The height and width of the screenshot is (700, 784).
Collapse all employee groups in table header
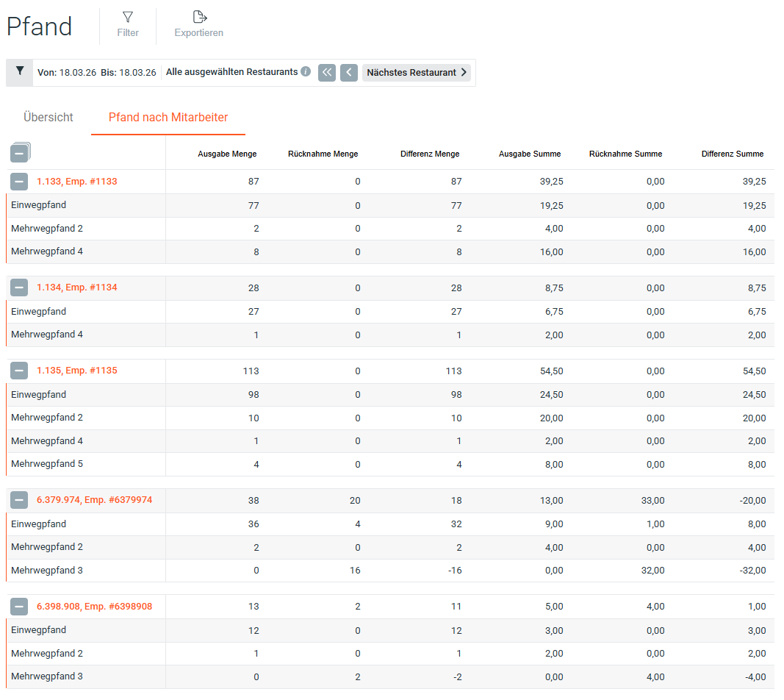pos(20,153)
